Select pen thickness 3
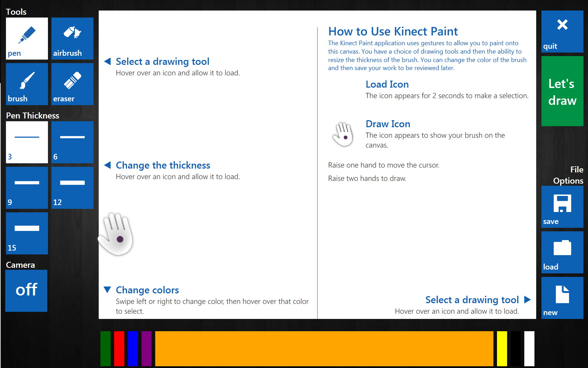588x368 pixels. [27, 142]
